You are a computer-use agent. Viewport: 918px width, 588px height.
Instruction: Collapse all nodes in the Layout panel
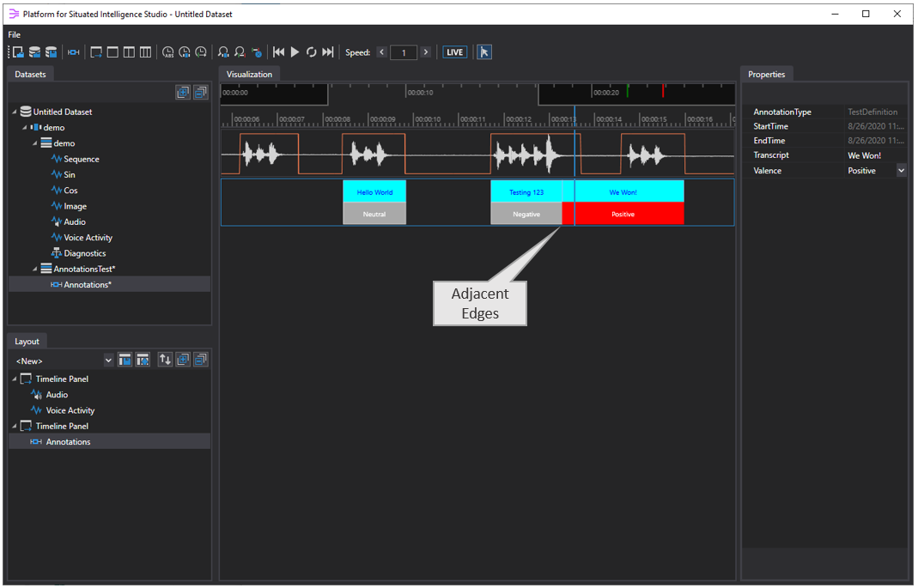tap(200, 360)
